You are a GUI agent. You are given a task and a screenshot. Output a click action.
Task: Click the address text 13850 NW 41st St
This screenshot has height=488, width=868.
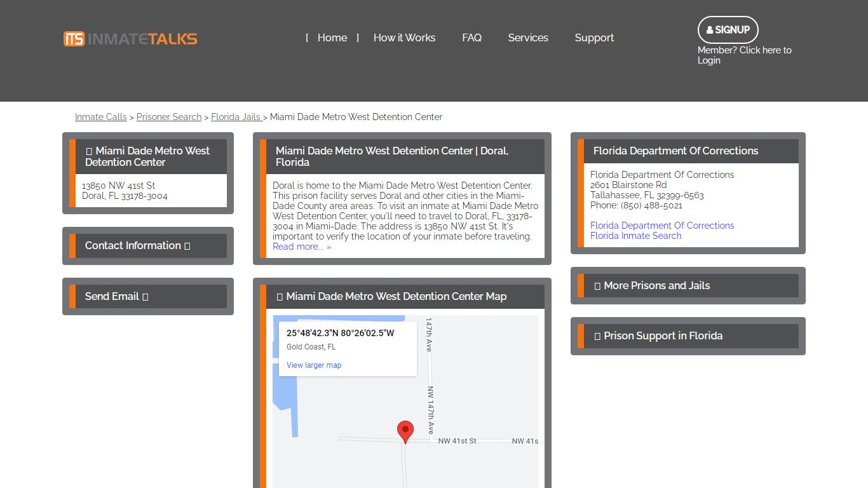pyautogui.click(x=118, y=186)
